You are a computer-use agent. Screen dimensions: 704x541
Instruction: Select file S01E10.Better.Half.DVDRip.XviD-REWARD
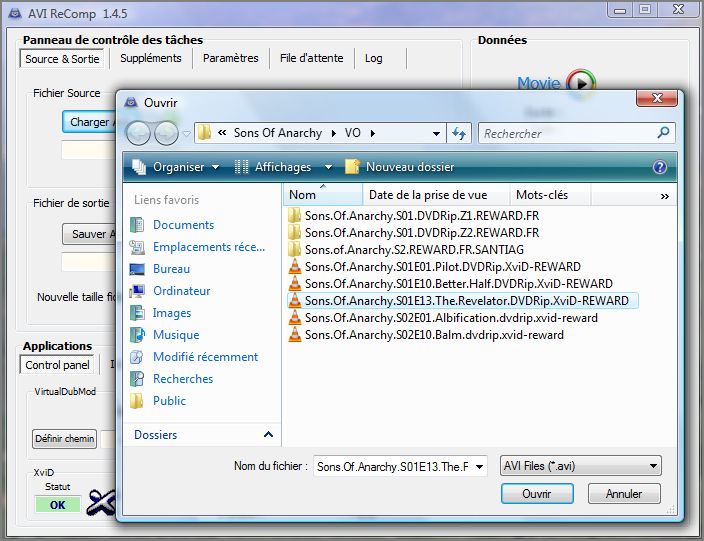[458, 284]
